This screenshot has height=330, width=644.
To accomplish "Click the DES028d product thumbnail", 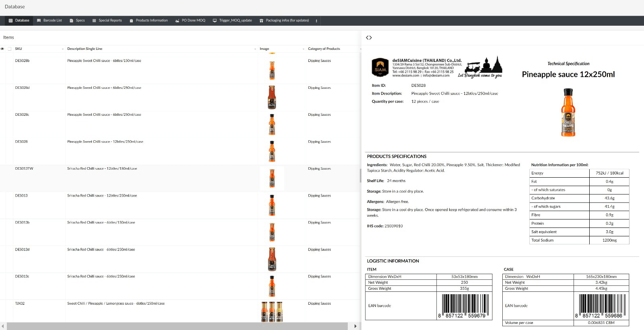I will tap(272, 97).
